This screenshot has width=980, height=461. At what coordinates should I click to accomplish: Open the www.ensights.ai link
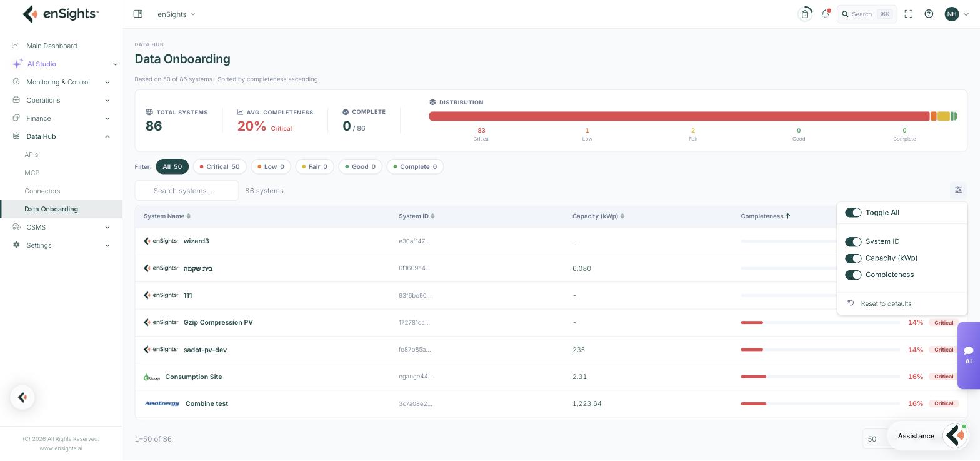point(61,448)
